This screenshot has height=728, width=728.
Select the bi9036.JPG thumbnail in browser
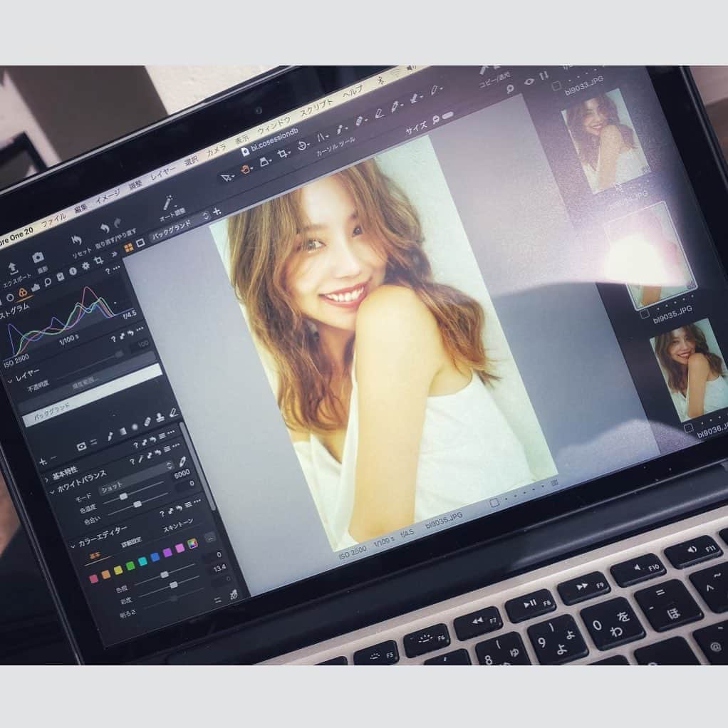tap(689, 370)
